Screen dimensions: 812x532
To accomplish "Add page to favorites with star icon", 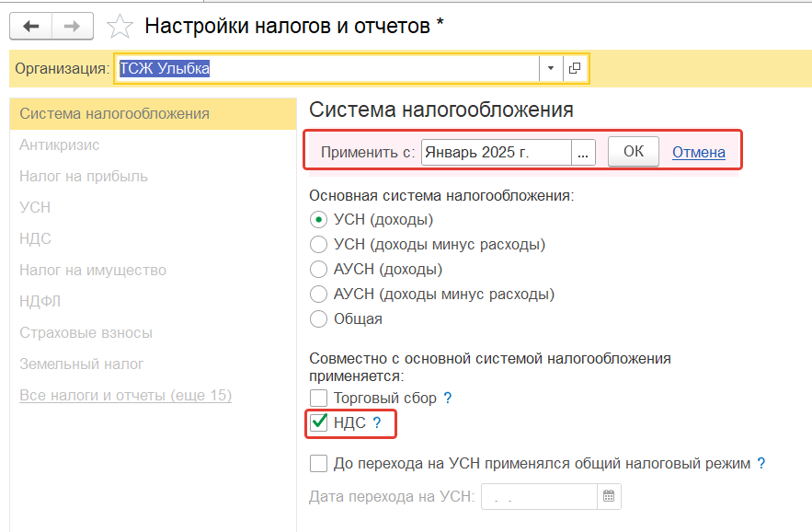I will [120, 27].
